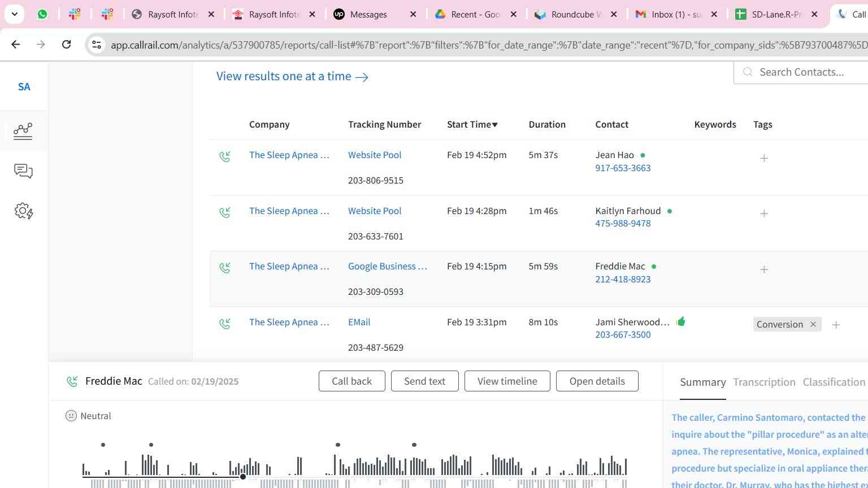Reload the page

(66, 44)
